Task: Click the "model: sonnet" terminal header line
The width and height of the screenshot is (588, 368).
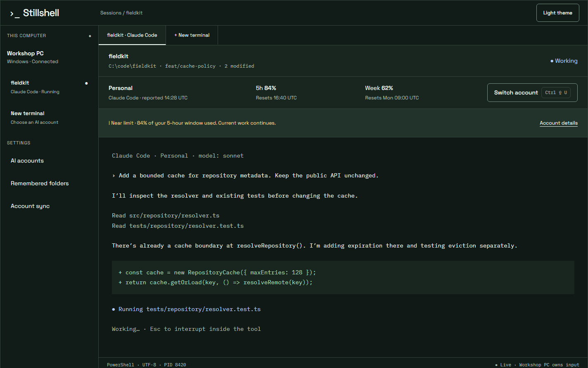Action: pyautogui.click(x=178, y=156)
